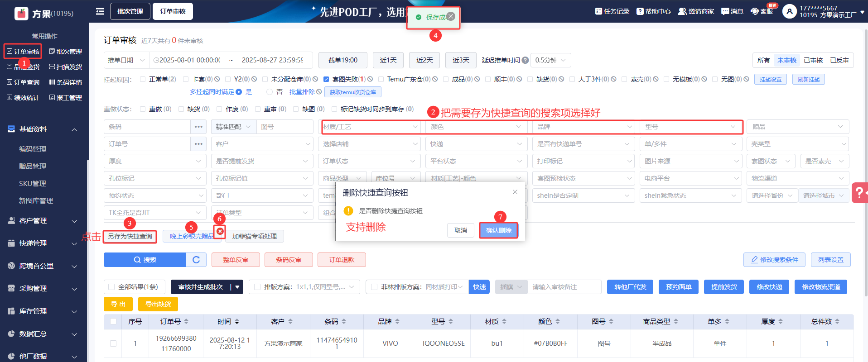This screenshot has height=362, width=868.
Task: Click the hamburger menu collapse icon
Action: click(x=100, y=11)
